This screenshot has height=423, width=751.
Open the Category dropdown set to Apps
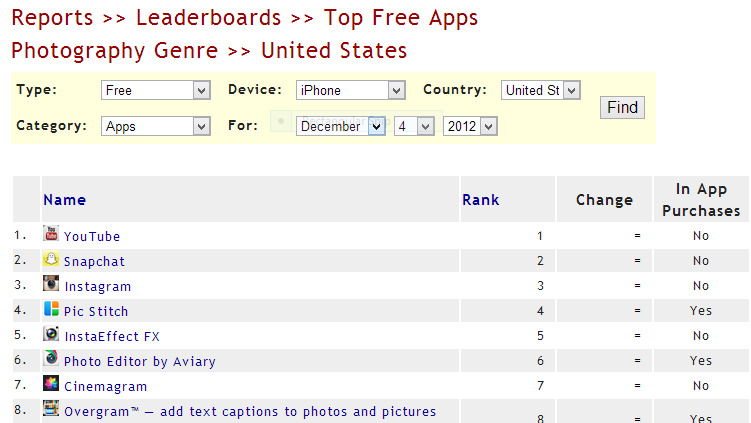155,126
